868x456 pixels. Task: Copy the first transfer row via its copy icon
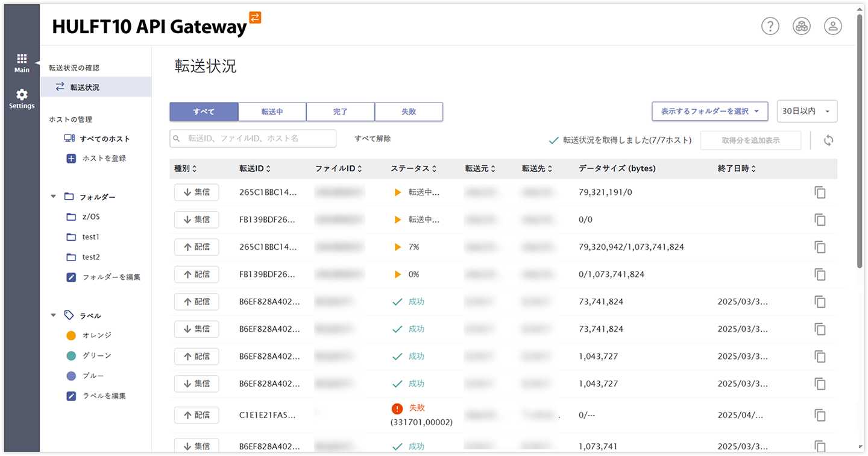pos(820,192)
